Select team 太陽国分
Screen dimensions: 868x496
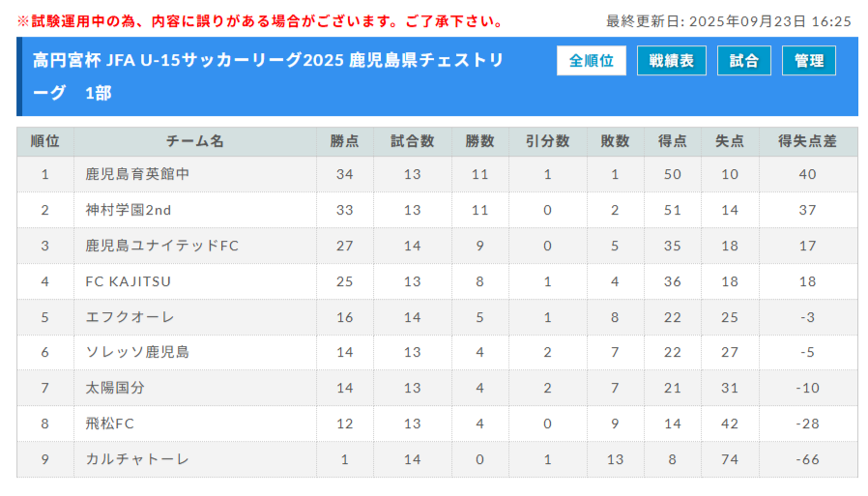(x=115, y=388)
